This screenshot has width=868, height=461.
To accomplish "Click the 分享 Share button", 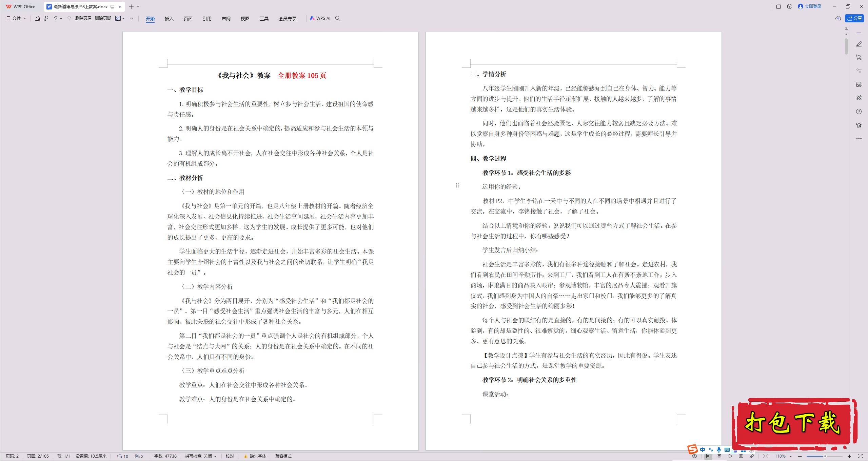I will (x=854, y=18).
